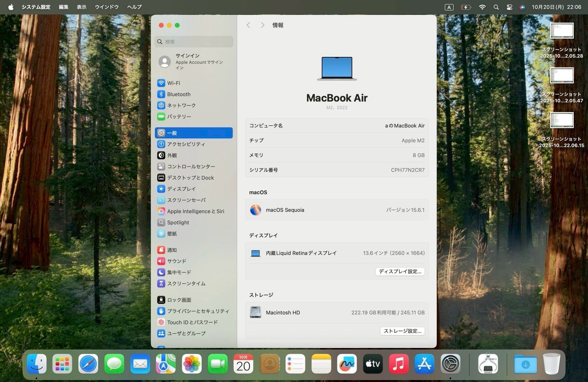Click the macOS Sequoia version row
This screenshot has width=588, height=382.
point(336,210)
